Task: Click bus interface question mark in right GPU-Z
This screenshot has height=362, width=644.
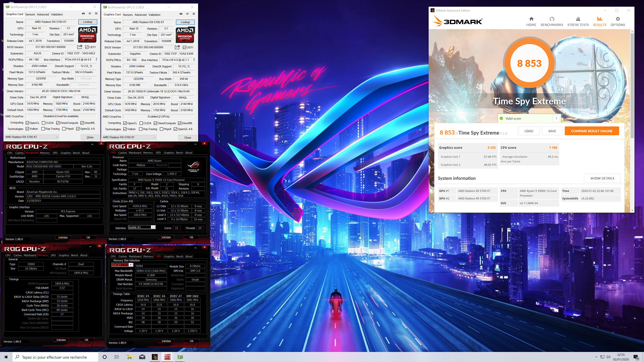Action: [x=194, y=60]
